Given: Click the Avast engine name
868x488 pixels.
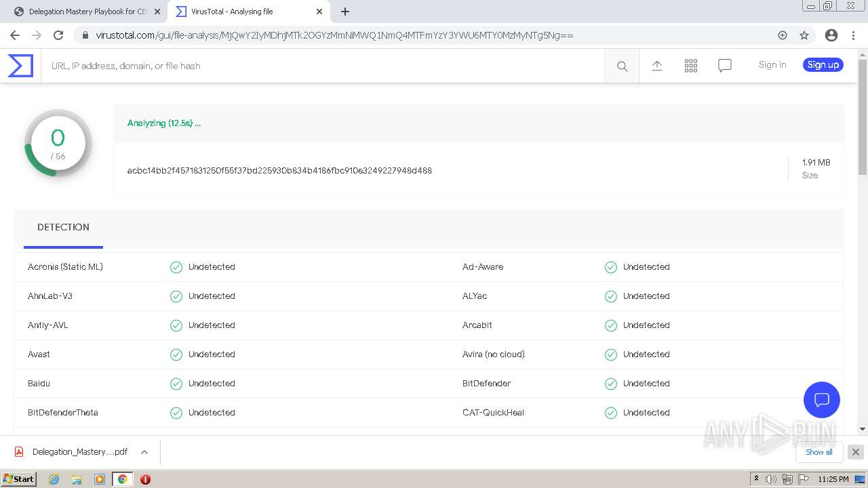Looking at the screenshot, I should click(39, 354).
